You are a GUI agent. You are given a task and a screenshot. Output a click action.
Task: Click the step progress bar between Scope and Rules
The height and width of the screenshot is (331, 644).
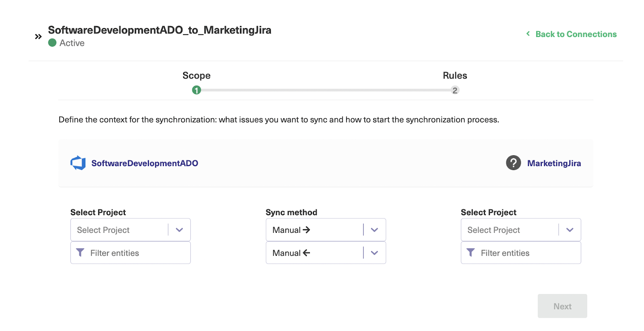(326, 90)
